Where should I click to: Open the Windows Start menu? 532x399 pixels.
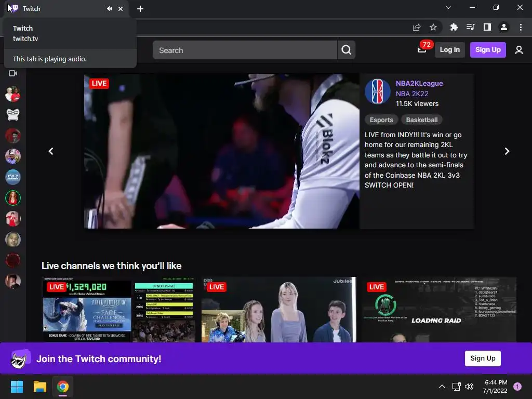tap(17, 387)
